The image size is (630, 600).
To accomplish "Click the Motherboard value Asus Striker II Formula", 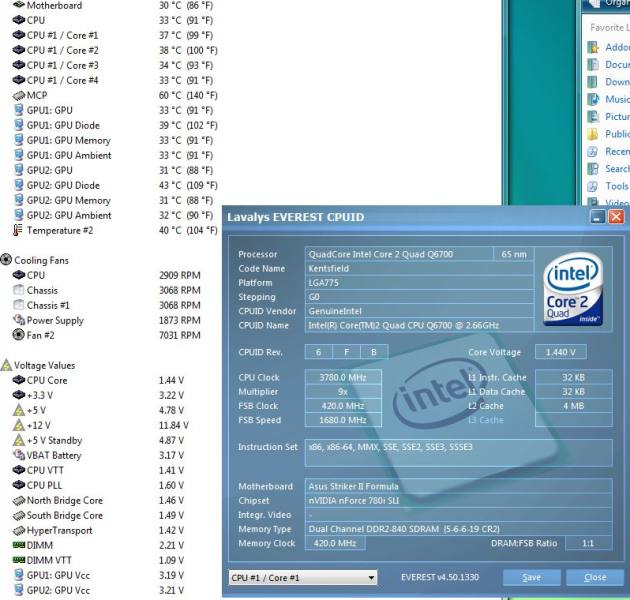I will tap(458, 486).
